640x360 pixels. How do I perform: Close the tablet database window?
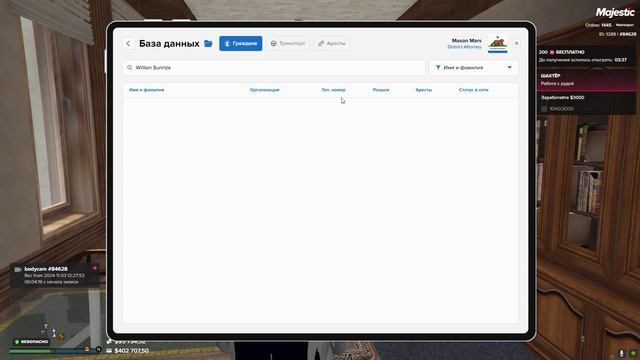pyautogui.click(x=516, y=43)
